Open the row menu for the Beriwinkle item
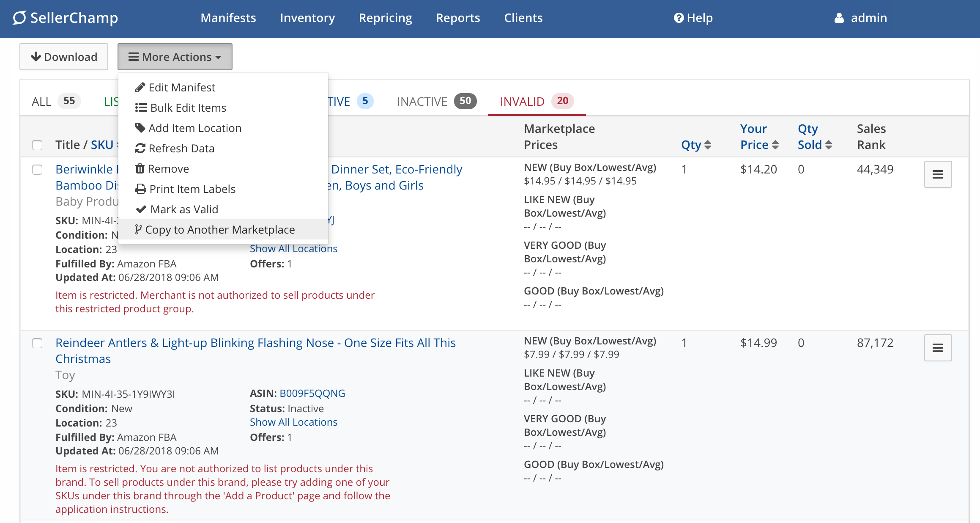The image size is (980, 523). coord(937,174)
